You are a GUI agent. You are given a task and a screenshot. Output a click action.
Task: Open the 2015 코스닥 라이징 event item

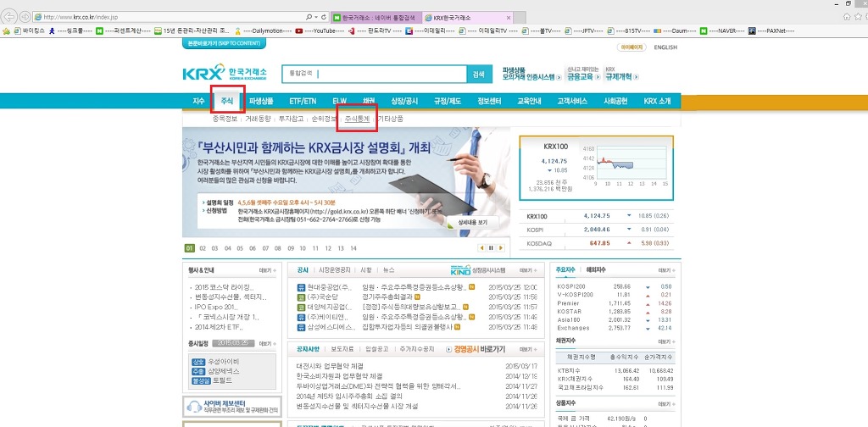coord(224,287)
